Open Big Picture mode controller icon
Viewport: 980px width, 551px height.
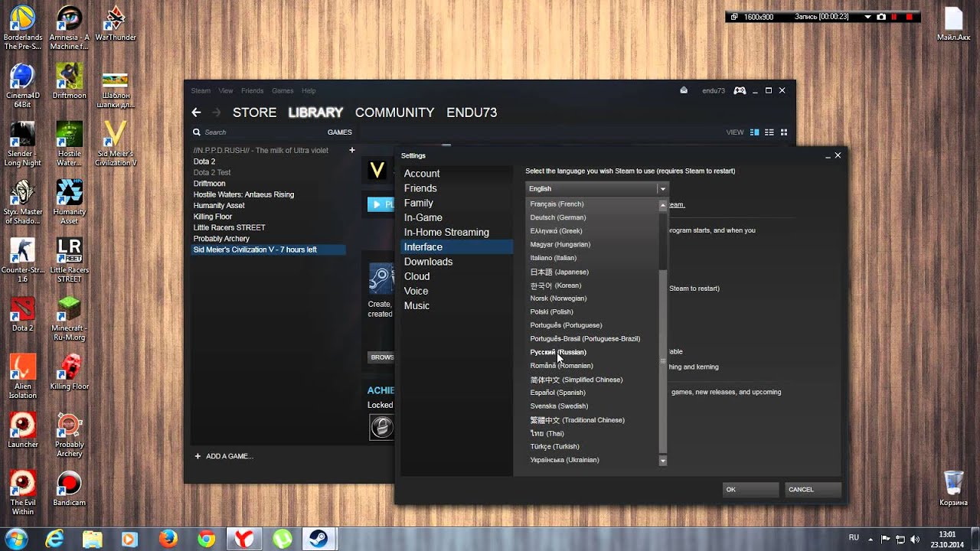[740, 90]
